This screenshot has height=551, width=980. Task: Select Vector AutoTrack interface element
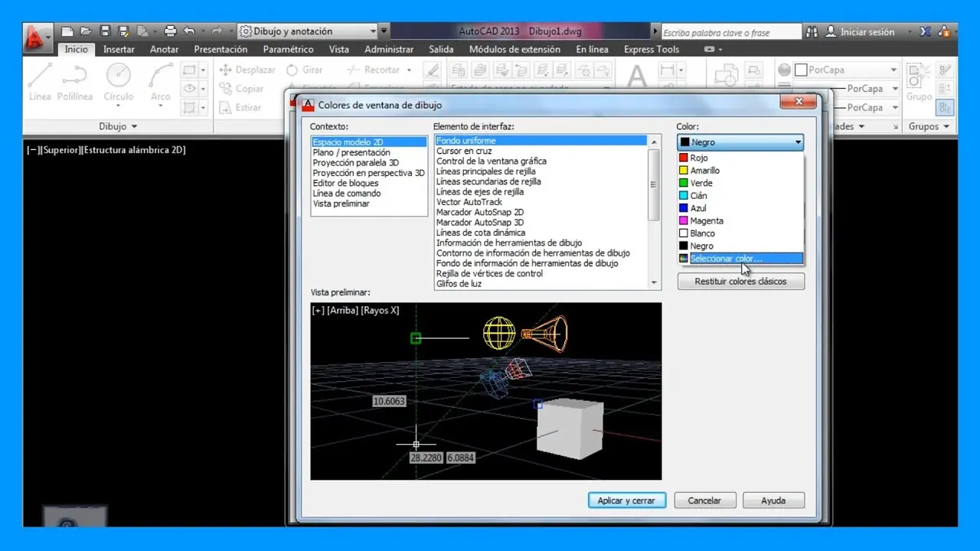click(541, 202)
